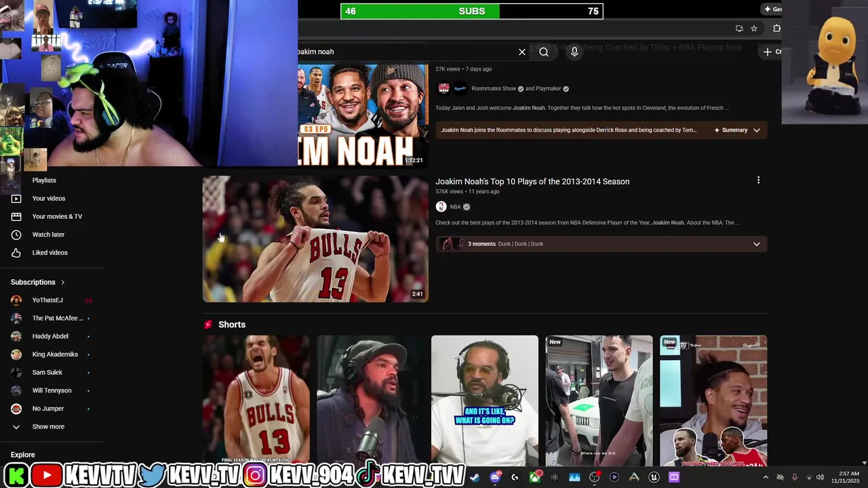Open Discord from the taskbar

click(x=495, y=477)
